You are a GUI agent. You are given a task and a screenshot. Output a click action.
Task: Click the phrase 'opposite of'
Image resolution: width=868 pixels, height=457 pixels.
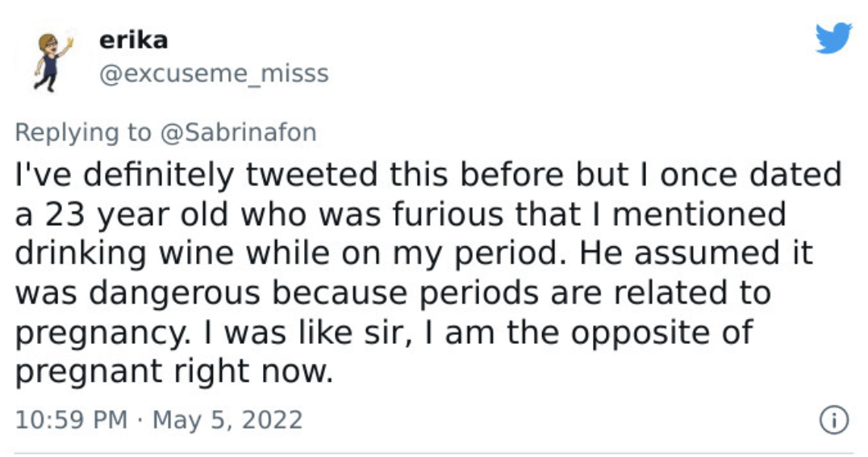pyautogui.click(x=661, y=333)
